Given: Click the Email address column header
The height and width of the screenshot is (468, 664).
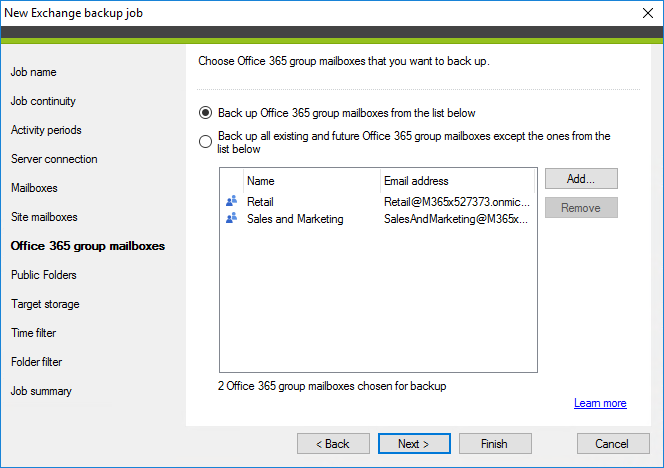Looking at the screenshot, I should pos(457,181).
